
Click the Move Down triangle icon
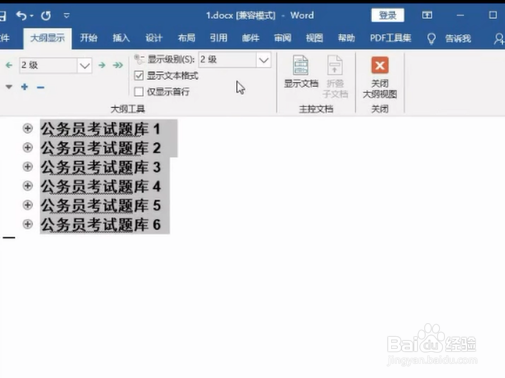[9, 87]
